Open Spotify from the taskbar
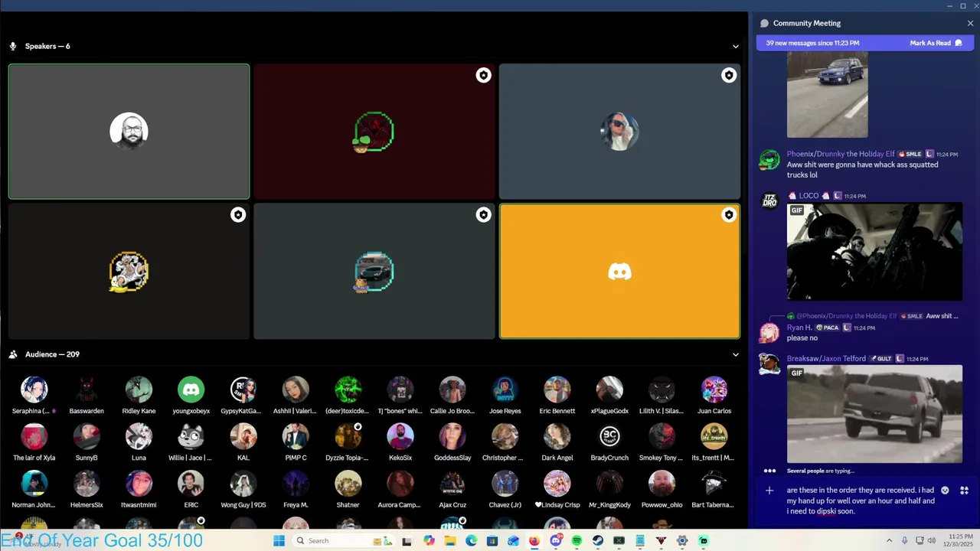Viewport: 980px width, 551px height. coord(577,541)
